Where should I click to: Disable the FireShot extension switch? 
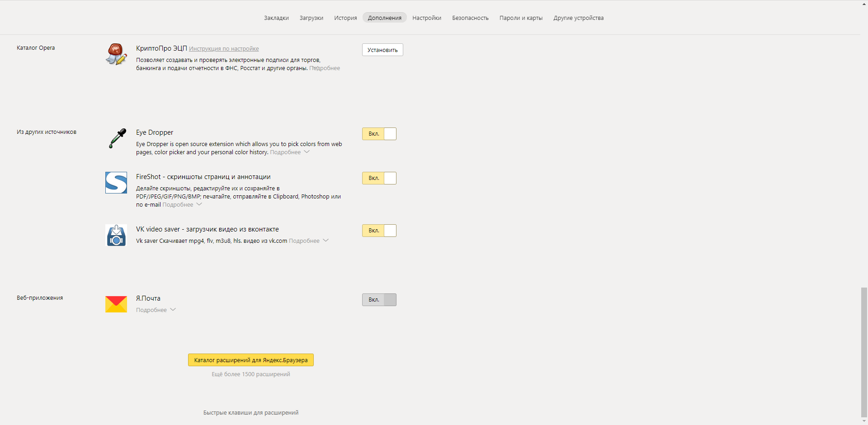(379, 178)
